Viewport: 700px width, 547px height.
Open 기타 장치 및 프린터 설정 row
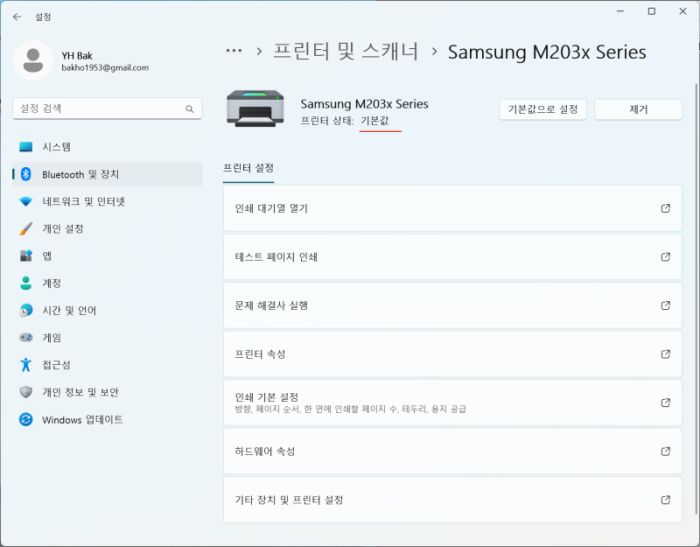(x=453, y=500)
